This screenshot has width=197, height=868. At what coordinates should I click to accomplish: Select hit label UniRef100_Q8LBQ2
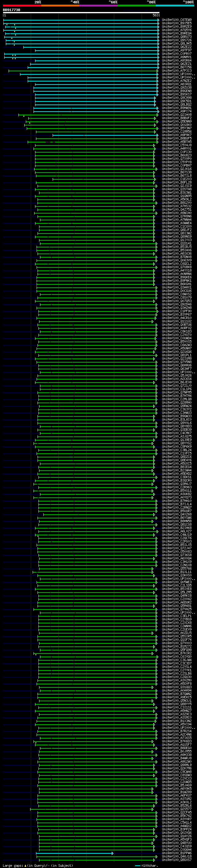(177, 104)
